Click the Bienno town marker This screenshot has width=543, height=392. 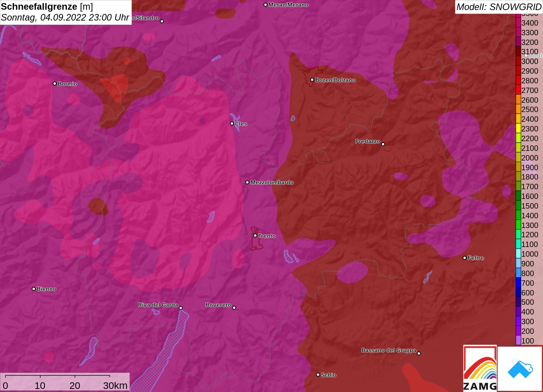[34, 288]
